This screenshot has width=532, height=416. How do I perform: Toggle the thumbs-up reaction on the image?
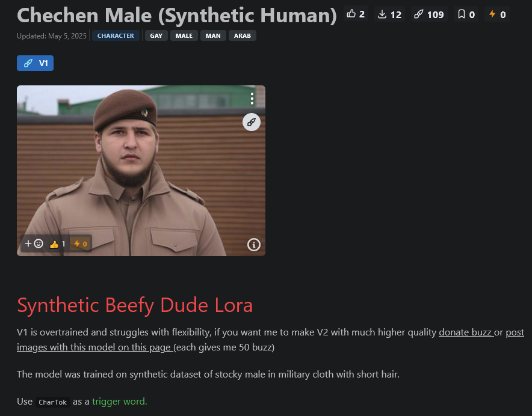pyautogui.click(x=57, y=243)
